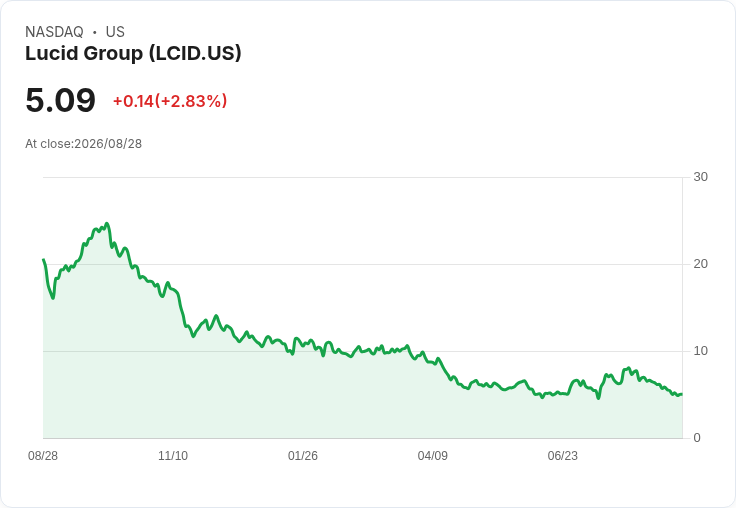This screenshot has width=736, height=508.
Task: Click the NASDAQ exchange label
Action: point(54,32)
